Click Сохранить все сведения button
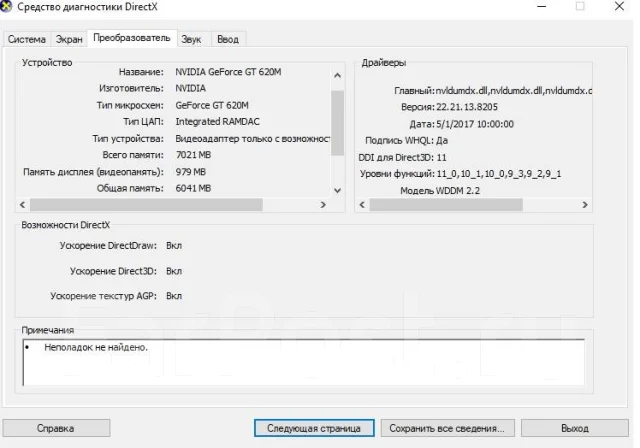This screenshot has width=640, height=448. coord(447,428)
